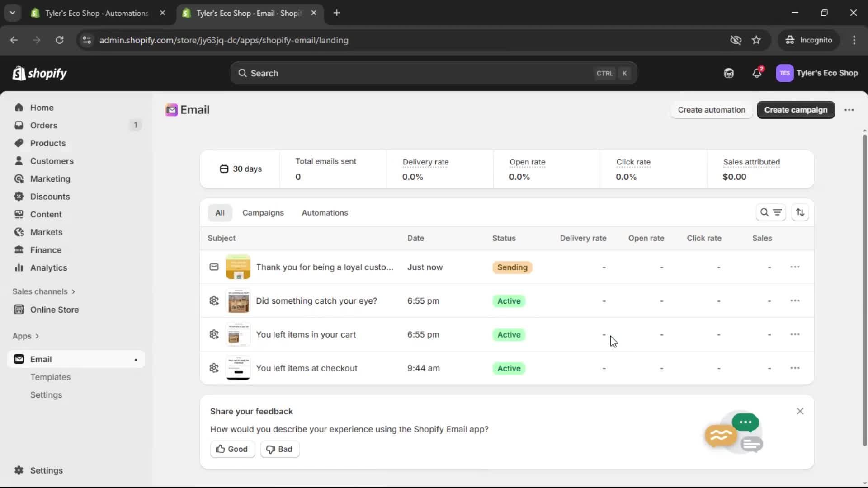Open the browser tab search dropdown

12,13
